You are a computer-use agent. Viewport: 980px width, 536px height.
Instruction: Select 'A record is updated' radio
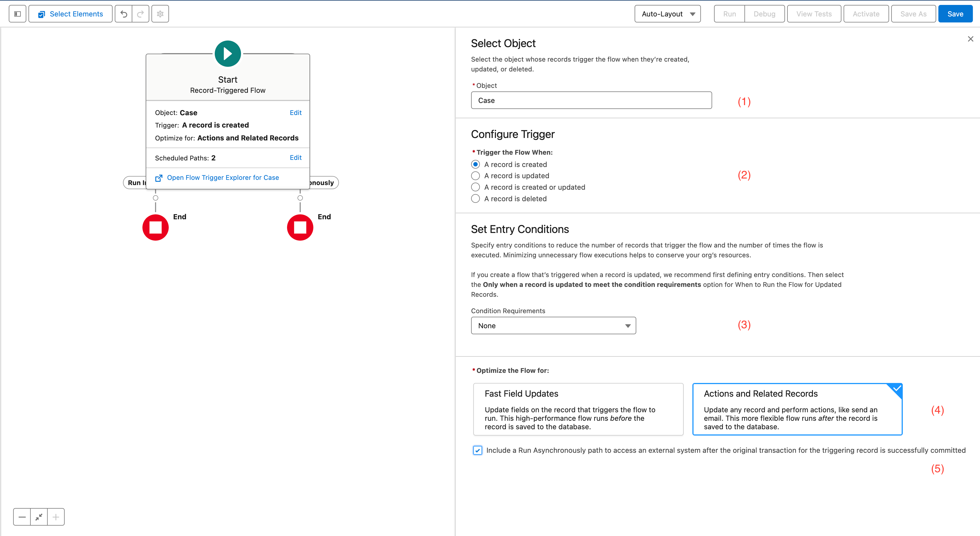[475, 176]
